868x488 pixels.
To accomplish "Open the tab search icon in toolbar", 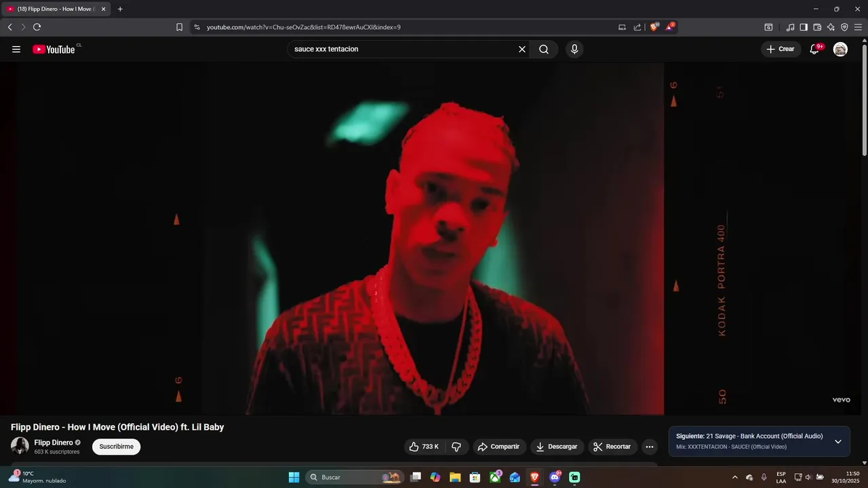I will [768, 27].
